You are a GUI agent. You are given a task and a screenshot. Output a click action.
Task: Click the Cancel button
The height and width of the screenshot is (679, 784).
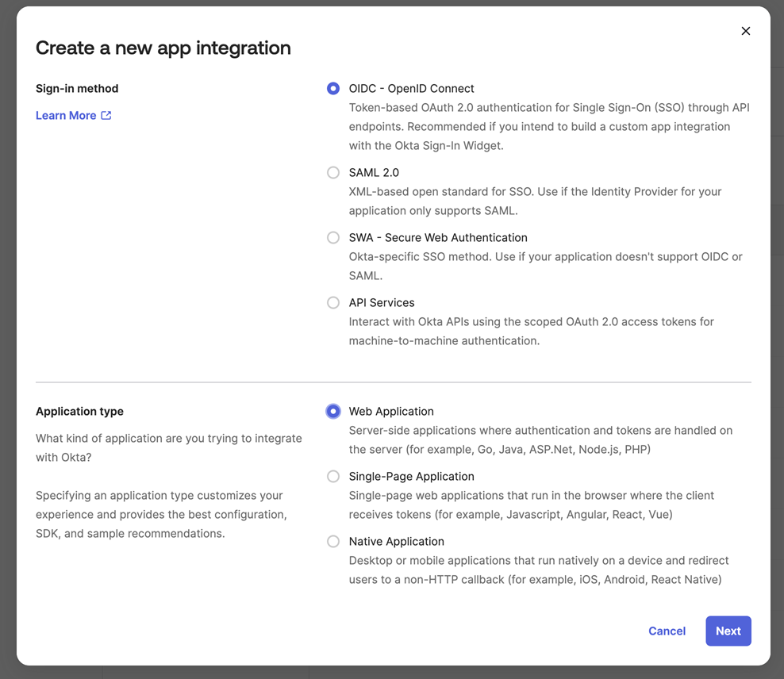(667, 631)
